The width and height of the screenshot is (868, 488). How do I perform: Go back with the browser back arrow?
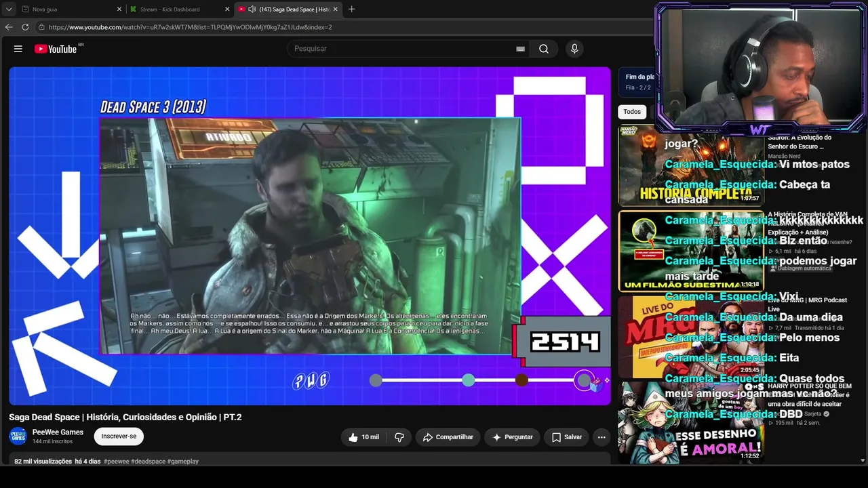tap(9, 27)
